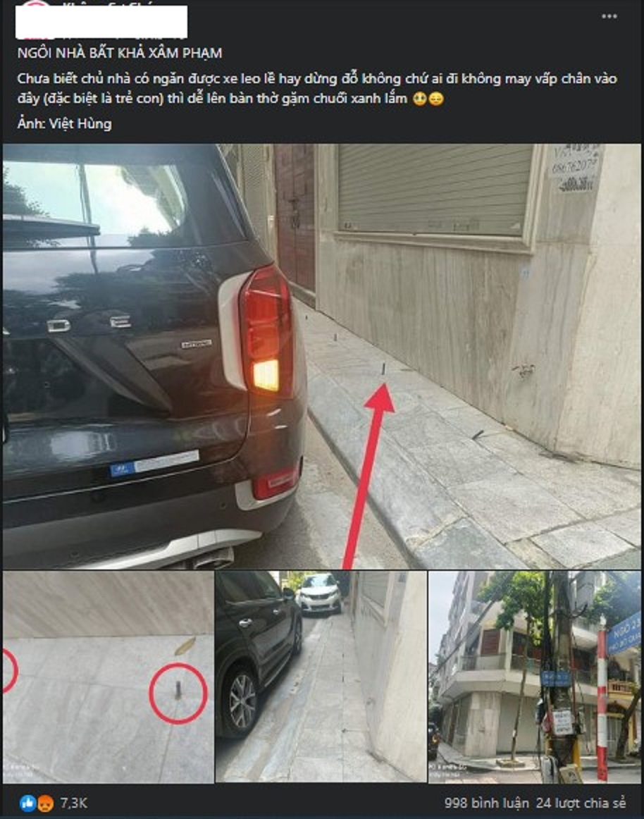
Task: Click the white redacted page name box
Action: tap(101, 23)
